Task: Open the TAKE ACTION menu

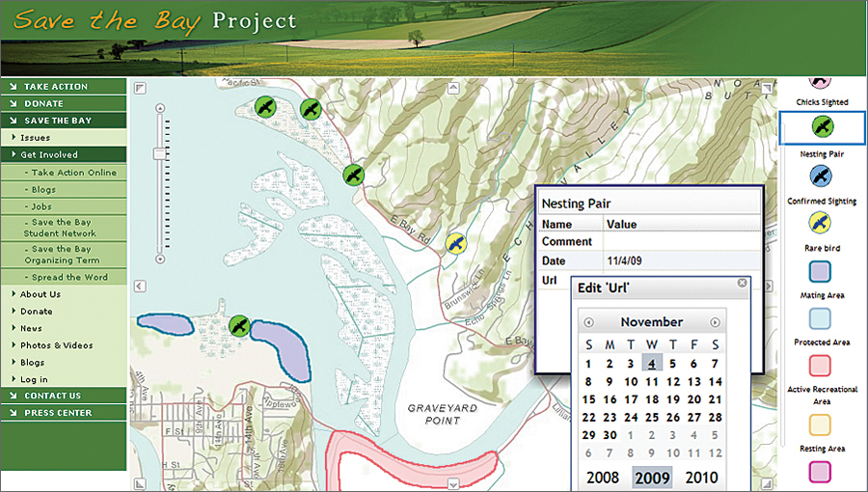Action: [64, 86]
